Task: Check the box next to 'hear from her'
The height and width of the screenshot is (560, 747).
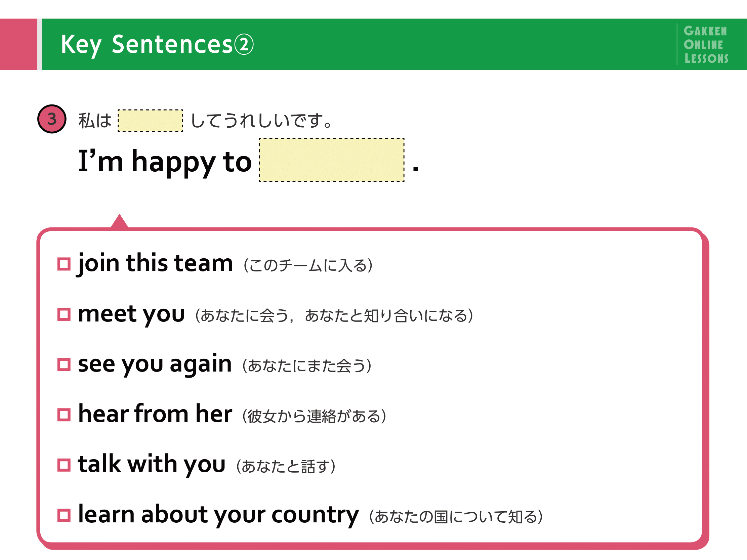Action: click(64, 415)
